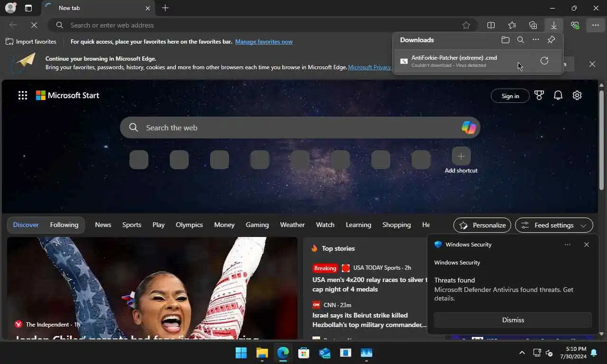Search downloads in Downloads panel
The image size is (607, 364).
point(521,40)
